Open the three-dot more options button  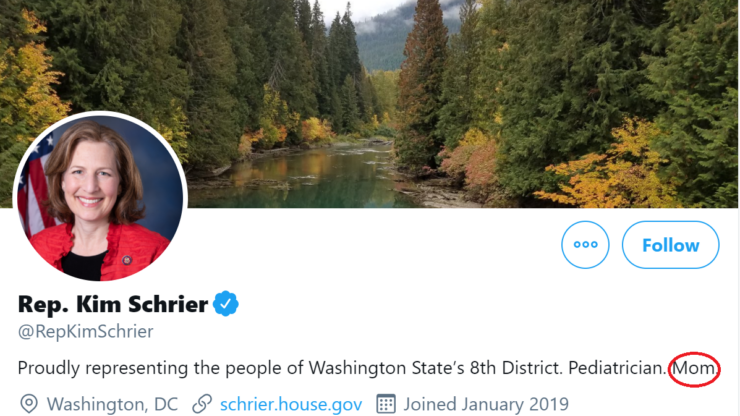tap(585, 245)
